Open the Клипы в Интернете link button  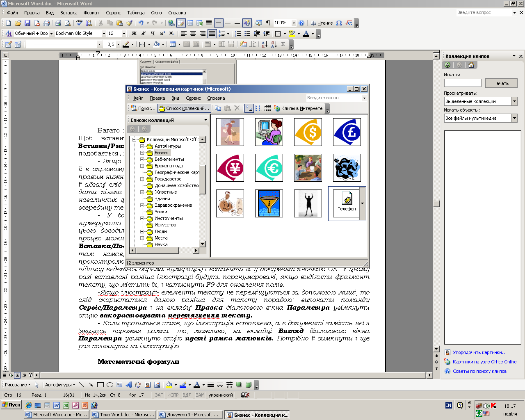[298, 108]
